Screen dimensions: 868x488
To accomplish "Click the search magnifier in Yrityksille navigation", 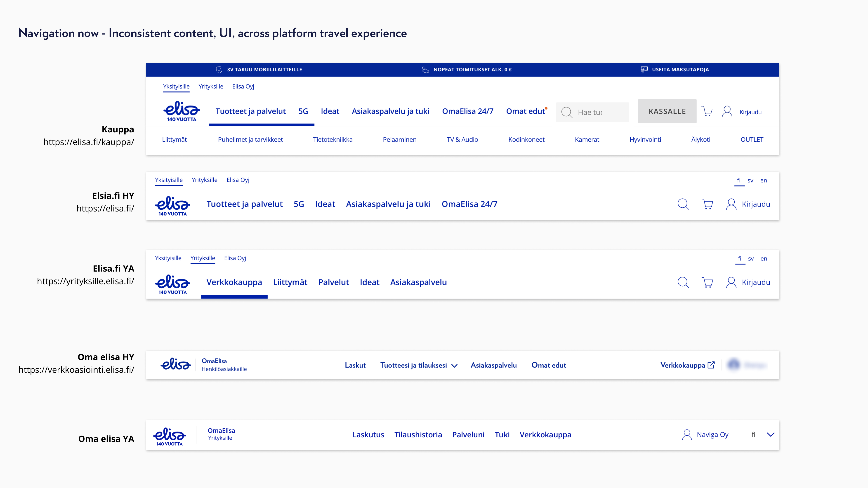I will pyautogui.click(x=683, y=282).
